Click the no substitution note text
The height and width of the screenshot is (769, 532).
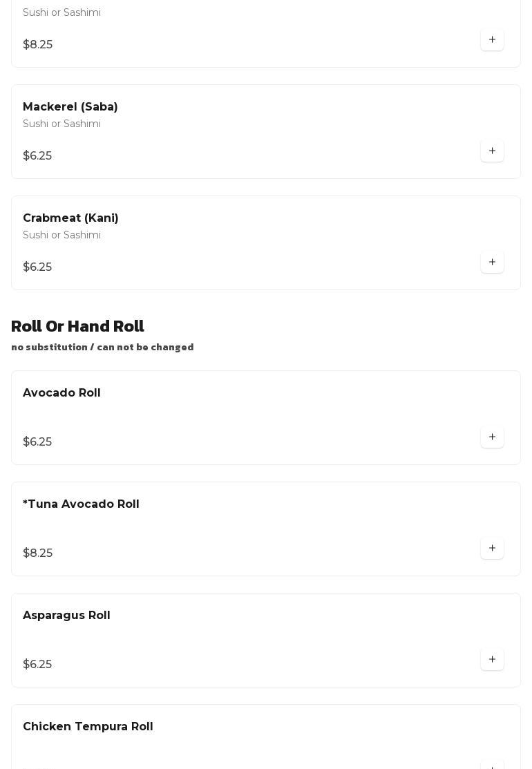pyautogui.click(x=102, y=347)
